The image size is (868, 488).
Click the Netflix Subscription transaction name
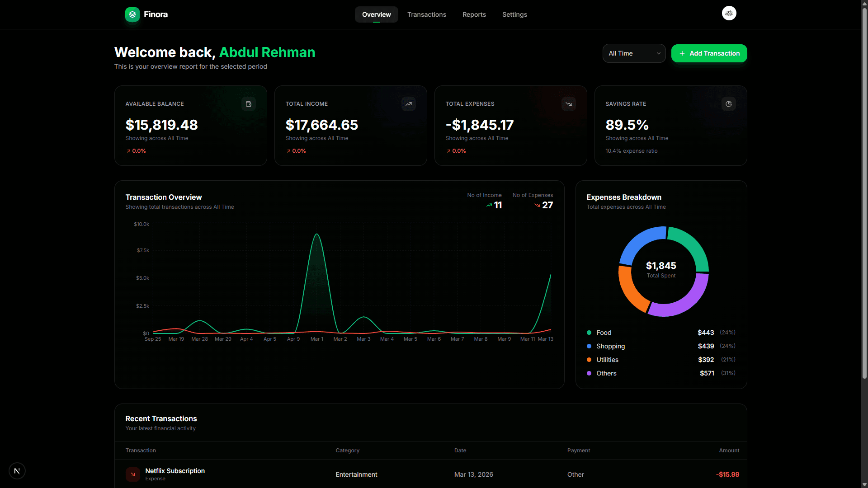[175, 471]
